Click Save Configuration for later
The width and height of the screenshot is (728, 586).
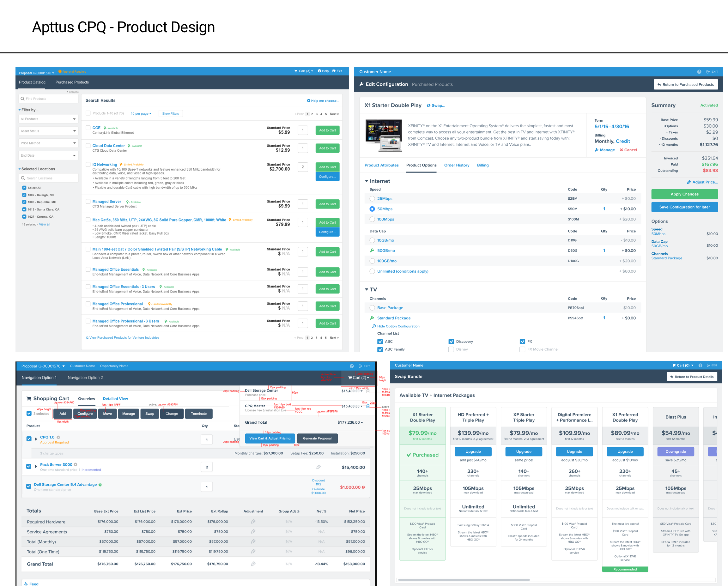(684, 207)
